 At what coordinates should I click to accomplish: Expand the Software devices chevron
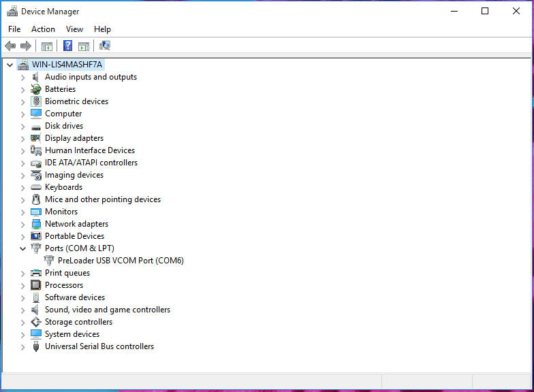point(22,298)
